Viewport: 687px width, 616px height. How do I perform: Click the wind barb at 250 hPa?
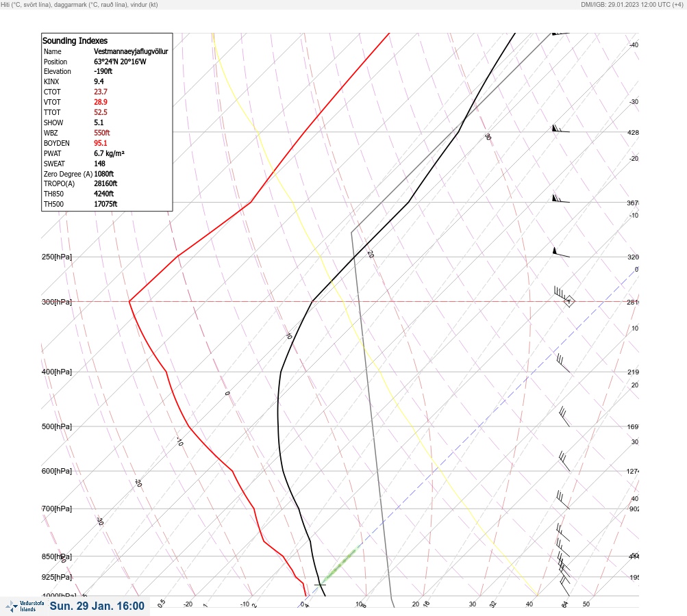pos(561,253)
